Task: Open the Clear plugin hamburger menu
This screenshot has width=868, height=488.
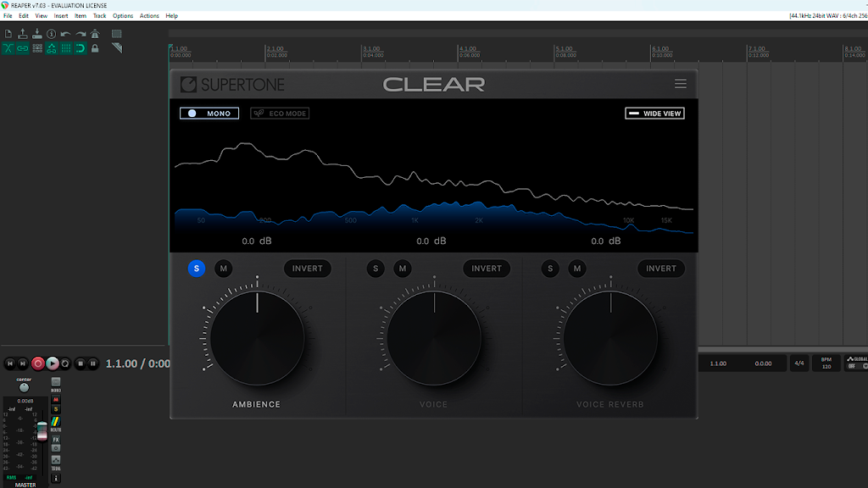Action: point(681,84)
